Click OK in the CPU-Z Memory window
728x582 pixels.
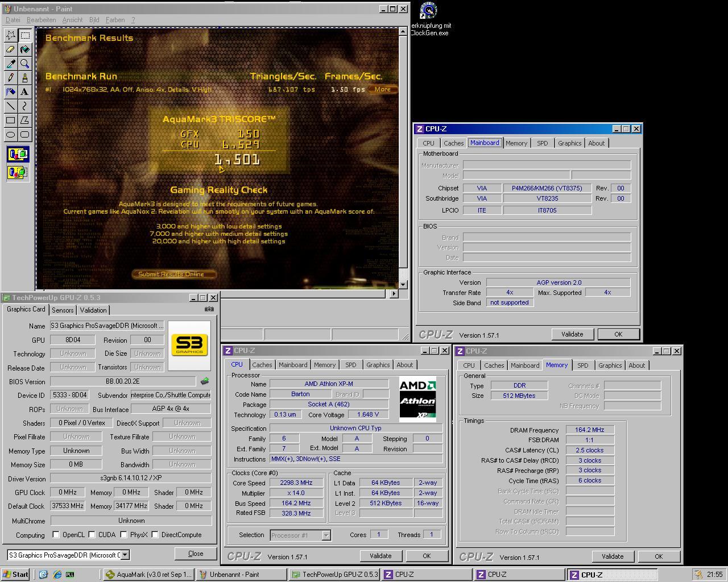pyautogui.click(x=659, y=556)
